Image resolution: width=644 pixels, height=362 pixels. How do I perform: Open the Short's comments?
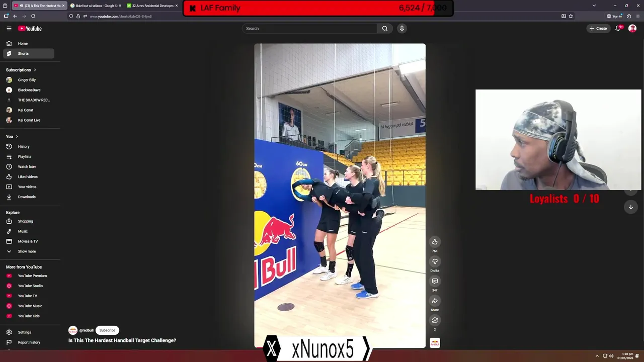[x=435, y=281]
